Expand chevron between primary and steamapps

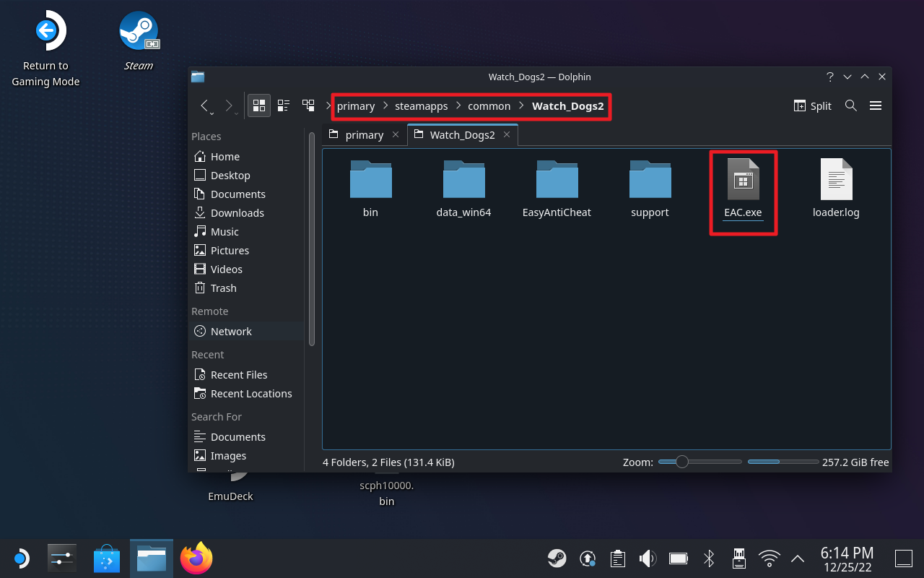[385, 106]
